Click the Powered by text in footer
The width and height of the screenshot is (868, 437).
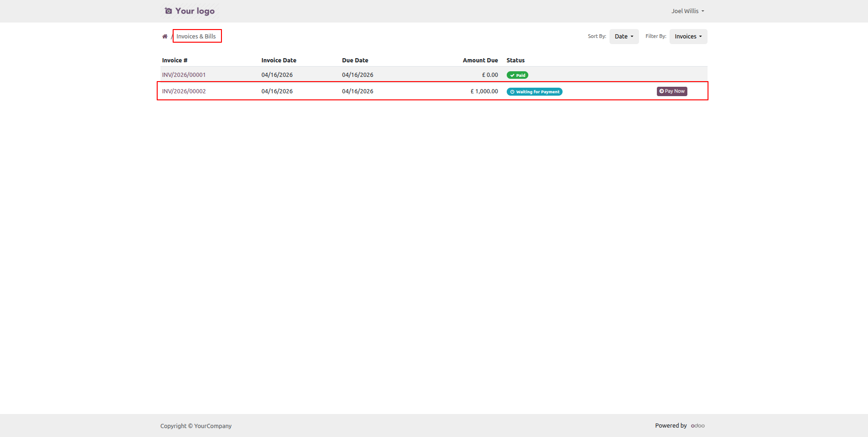(x=671, y=426)
